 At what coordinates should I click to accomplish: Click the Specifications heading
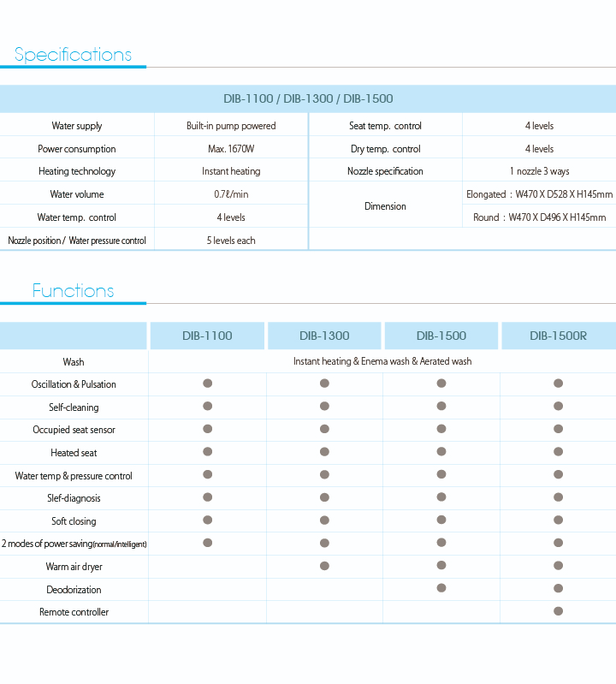coord(73,55)
